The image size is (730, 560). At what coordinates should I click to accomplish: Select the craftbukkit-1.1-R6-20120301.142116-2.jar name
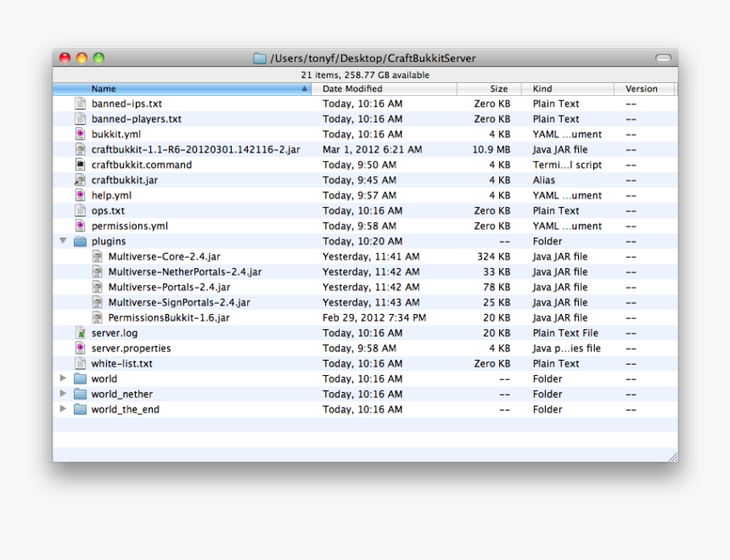point(195,150)
